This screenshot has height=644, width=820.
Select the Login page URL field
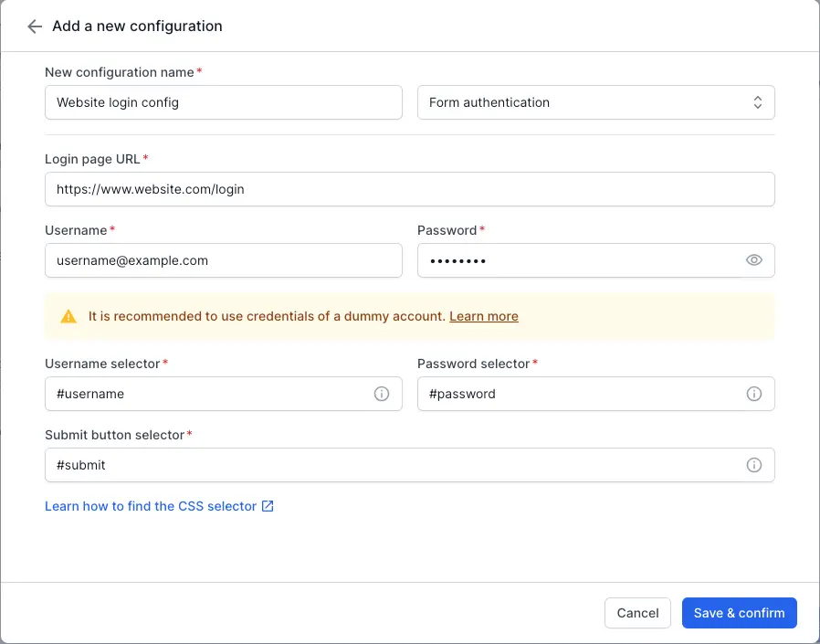[x=409, y=189]
